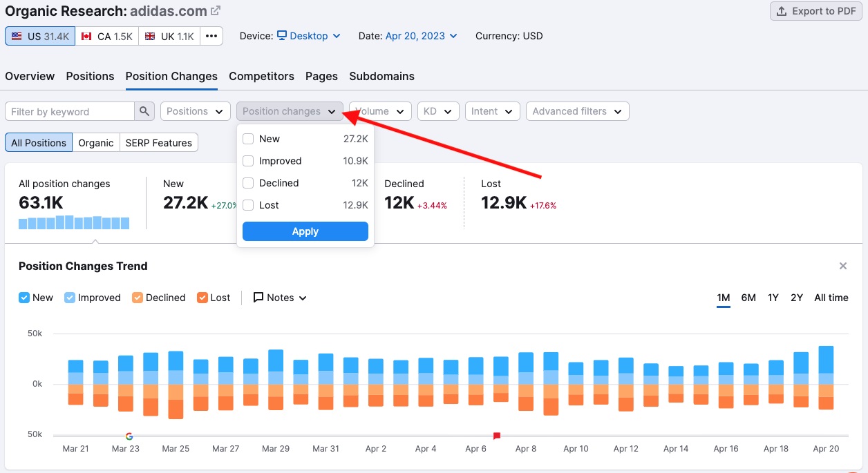Check the Improved filter checkbox in the dropdown
The height and width of the screenshot is (473, 868).
pyautogui.click(x=248, y=161)
